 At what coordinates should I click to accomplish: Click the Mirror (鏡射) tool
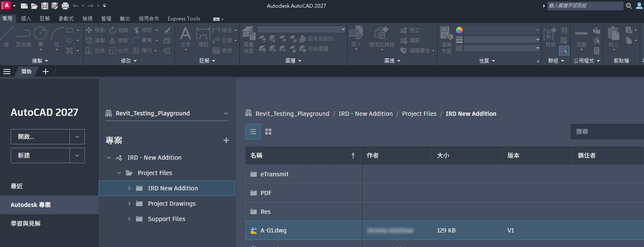(119, 40)
